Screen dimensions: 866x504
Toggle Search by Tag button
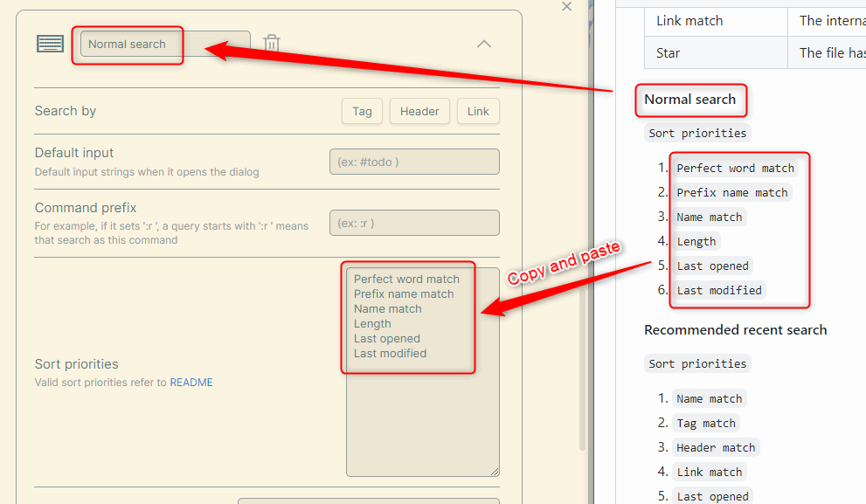363,111
